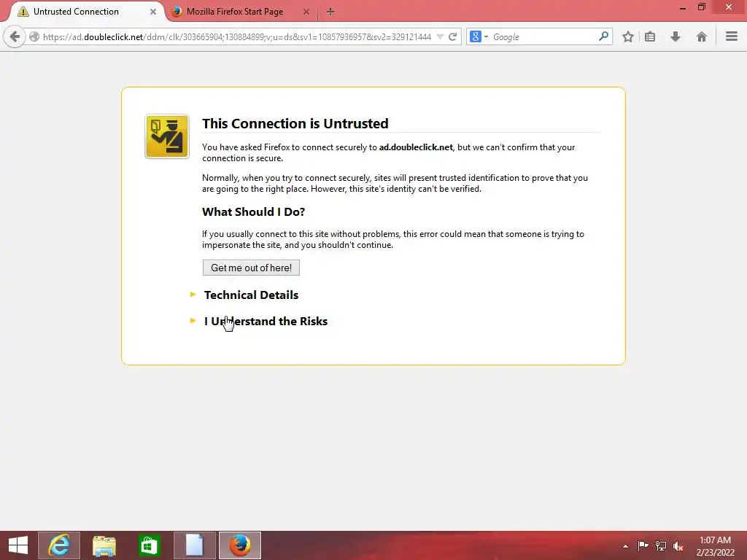Click ad.doubleclick.net bold text in message
Image resolution: width=747 pixels, height=560 pixels.
point(416,147)
